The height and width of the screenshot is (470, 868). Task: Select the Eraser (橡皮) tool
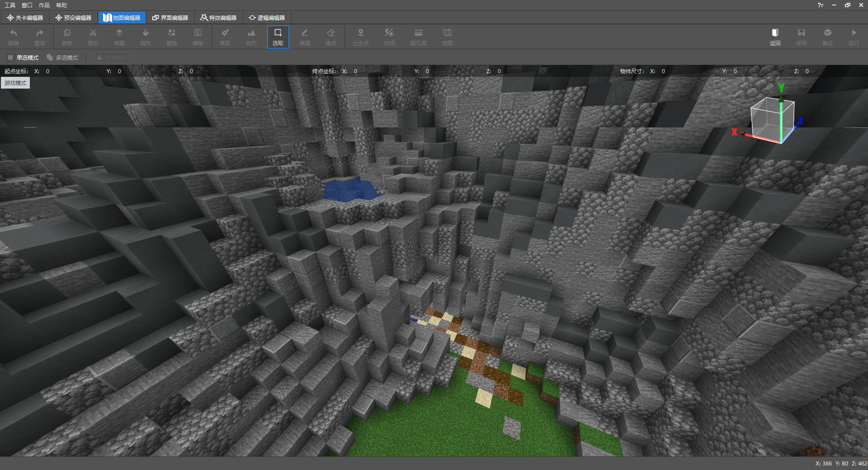click(331, 37)
